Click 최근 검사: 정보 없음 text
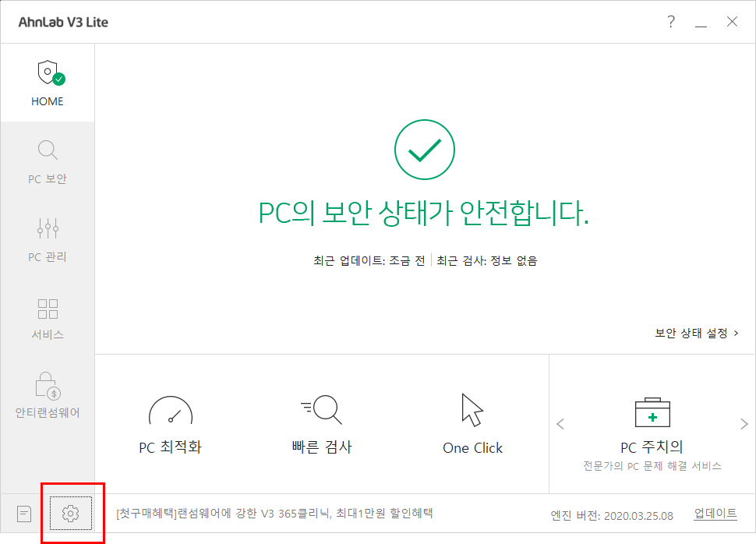 487,261
